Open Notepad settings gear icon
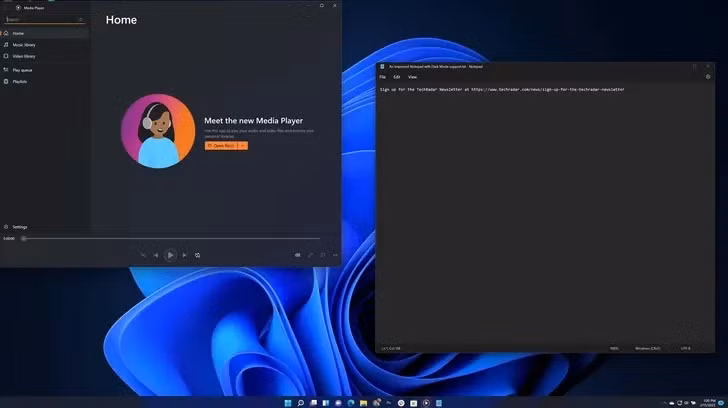 [x=708, y=77]
